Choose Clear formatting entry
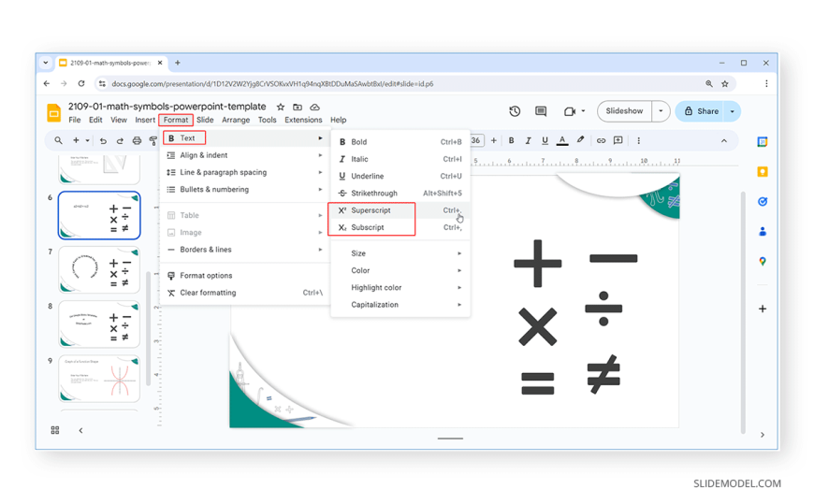The image size is (814, 504). 244,293
